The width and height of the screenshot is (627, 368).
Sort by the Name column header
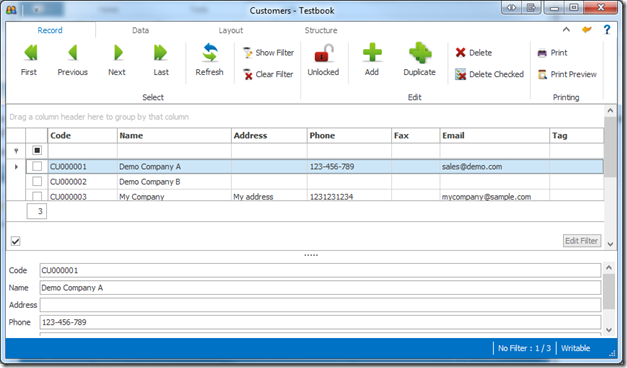pos(174,136)
